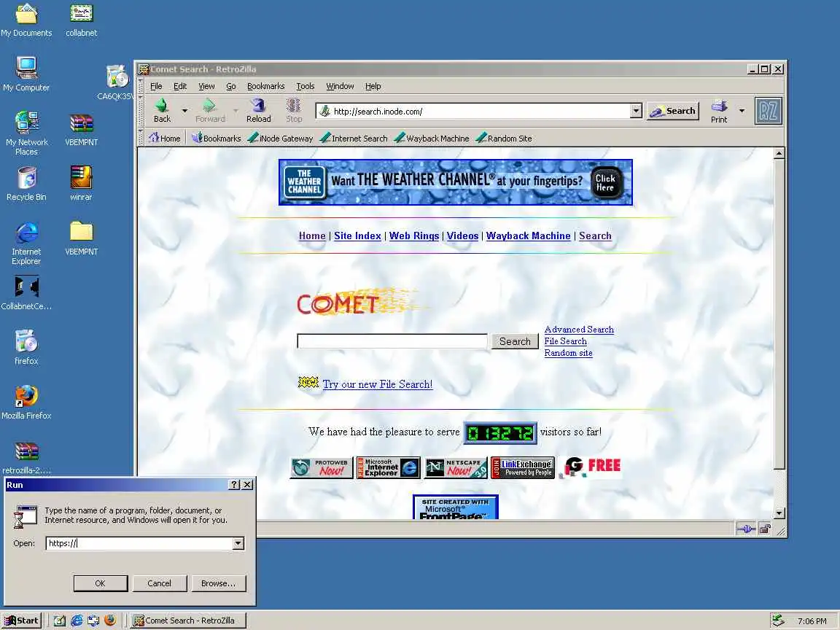Open the Internet Search bookmark
The height and width of the screenshot is (630, 840).
point(354,139)
